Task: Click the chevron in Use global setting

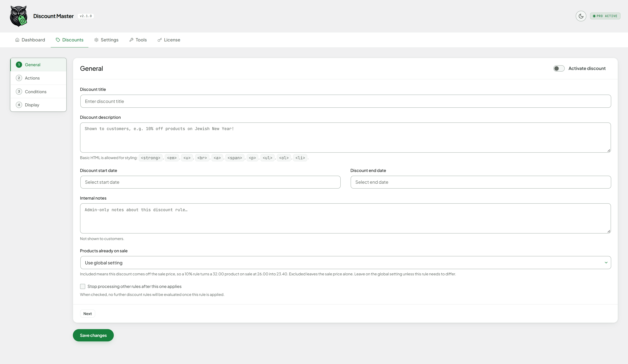Action: [x=606, y=263]
